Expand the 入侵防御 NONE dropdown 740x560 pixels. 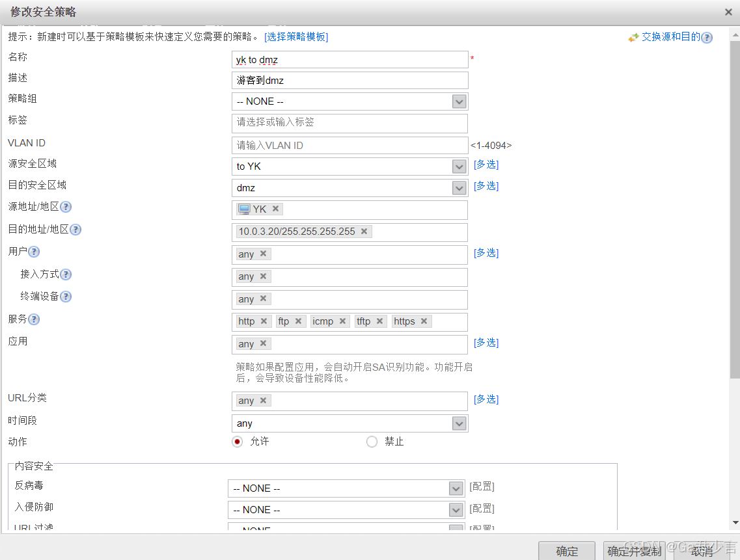point(456,510)
